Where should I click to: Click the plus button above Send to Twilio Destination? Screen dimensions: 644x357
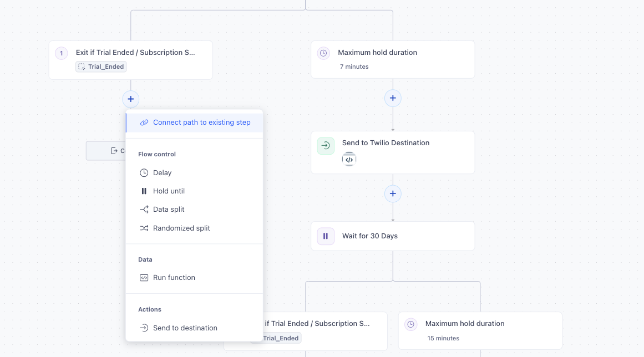(393, 98)
